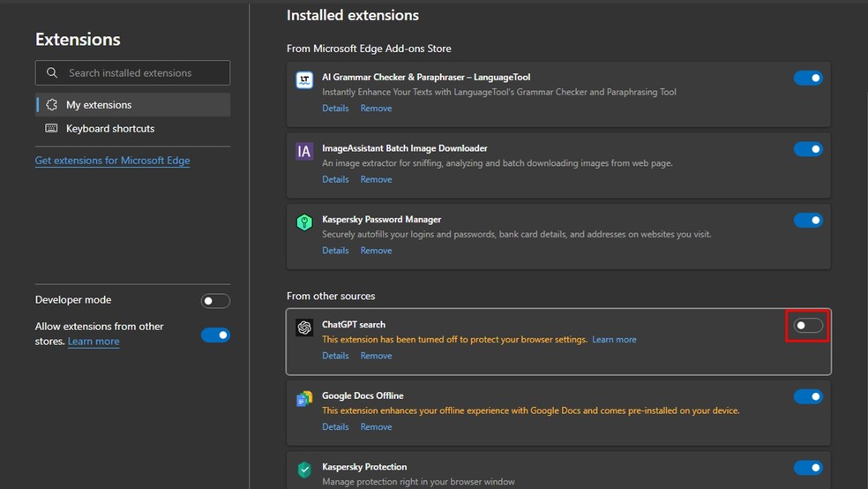Screen dimensions: 868x489
Task: Go to Keyboard shortcuts page
Action: pos(133,129)
